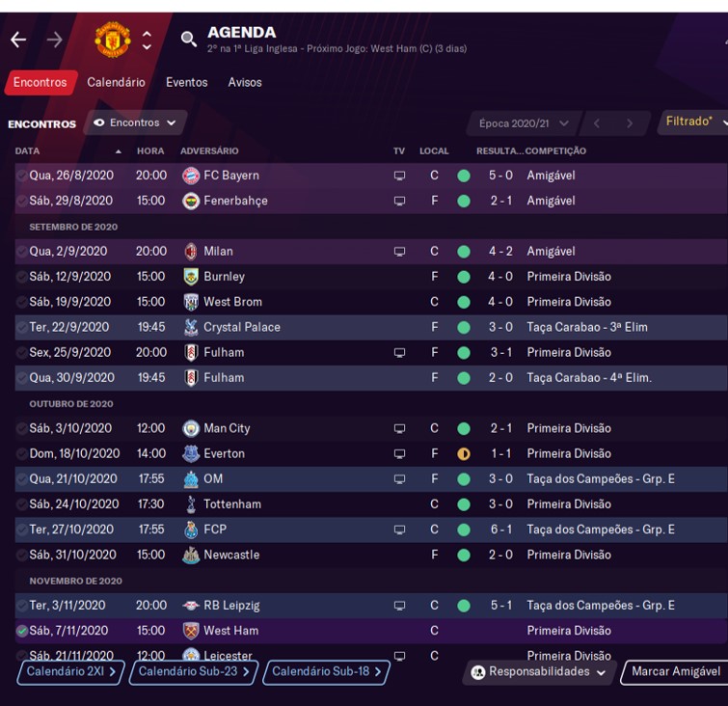Expand the Responsabilidades dropdown

(538, 672)
